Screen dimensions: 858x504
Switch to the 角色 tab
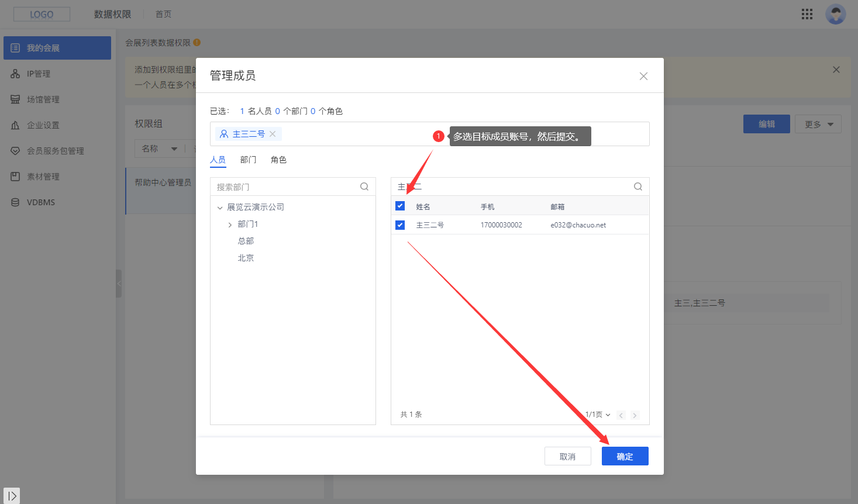(x=278, y=160)
